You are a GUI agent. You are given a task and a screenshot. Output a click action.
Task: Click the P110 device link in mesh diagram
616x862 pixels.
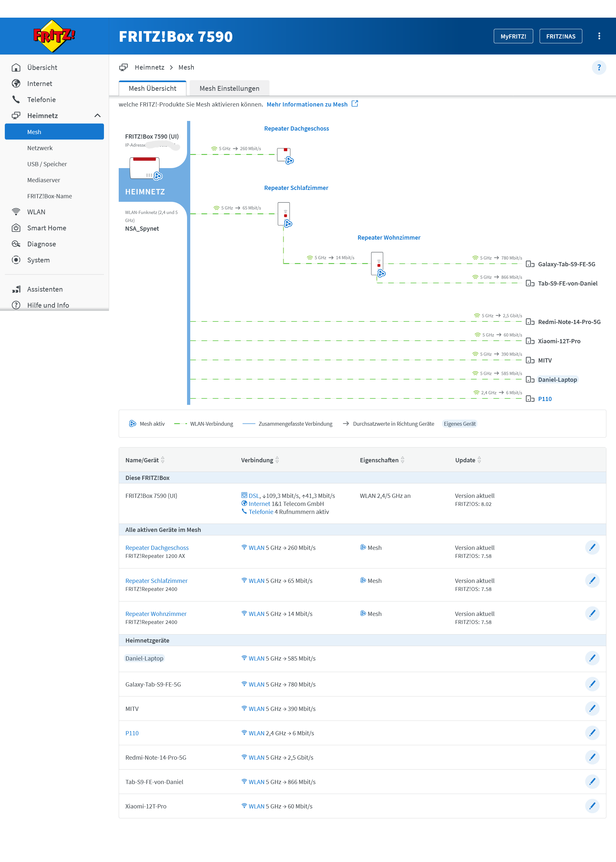[544, 399]
